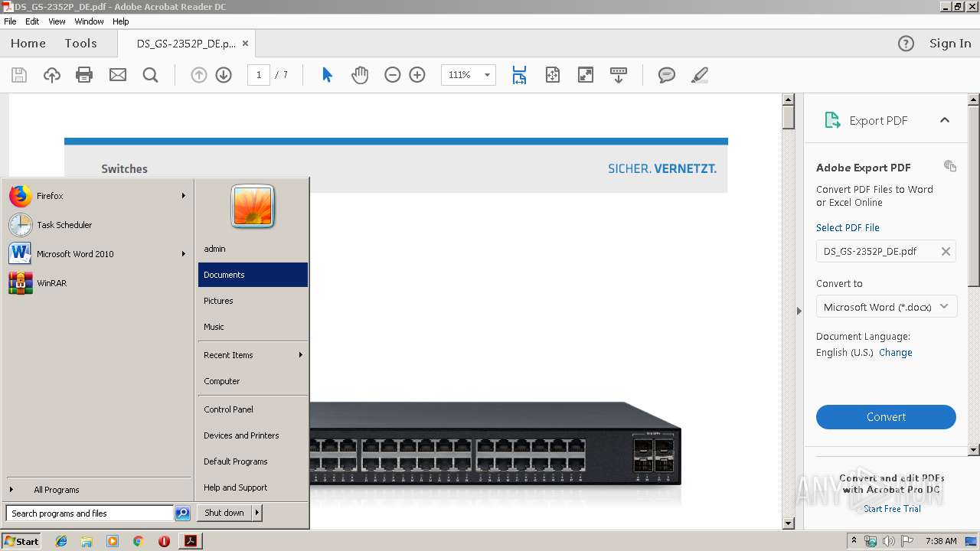Send file by email envelope icon
The height and width of the screenshot is (551, 980).
click(118, 75)
